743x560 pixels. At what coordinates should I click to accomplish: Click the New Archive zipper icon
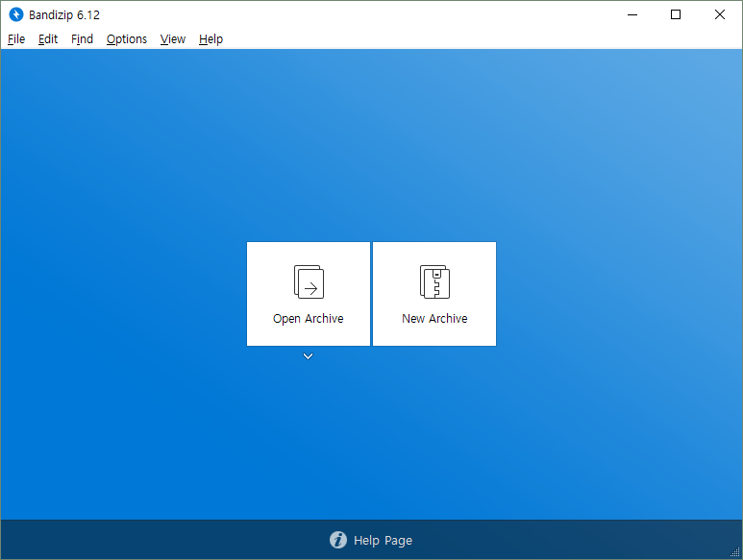click(x=434, y=282)
